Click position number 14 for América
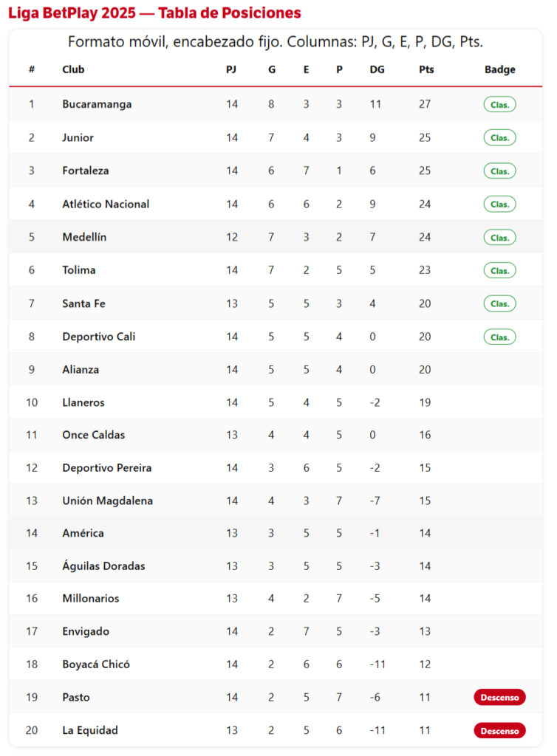This screenshot has height=756, width=557. [32, 533]
